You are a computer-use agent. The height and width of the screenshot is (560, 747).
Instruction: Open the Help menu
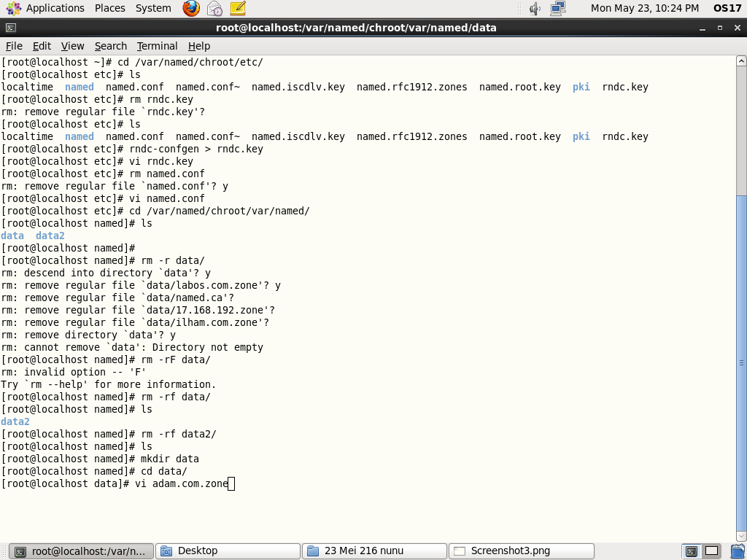pos(198,45)
